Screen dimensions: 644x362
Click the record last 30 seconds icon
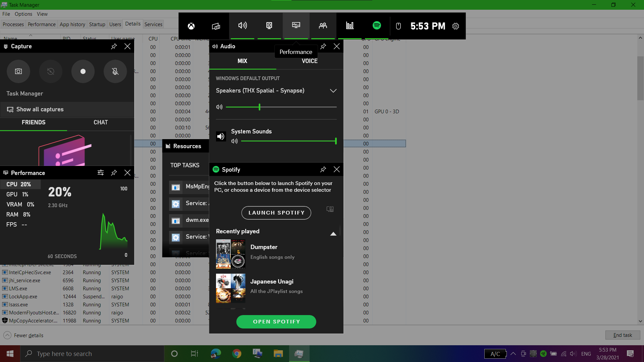click(x=51, y=71)
